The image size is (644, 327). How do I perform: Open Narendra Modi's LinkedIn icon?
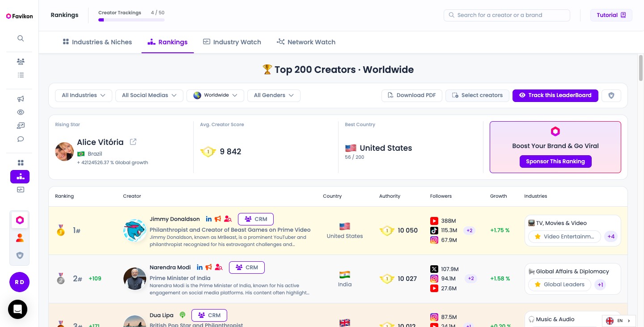(x=200, y=268)
